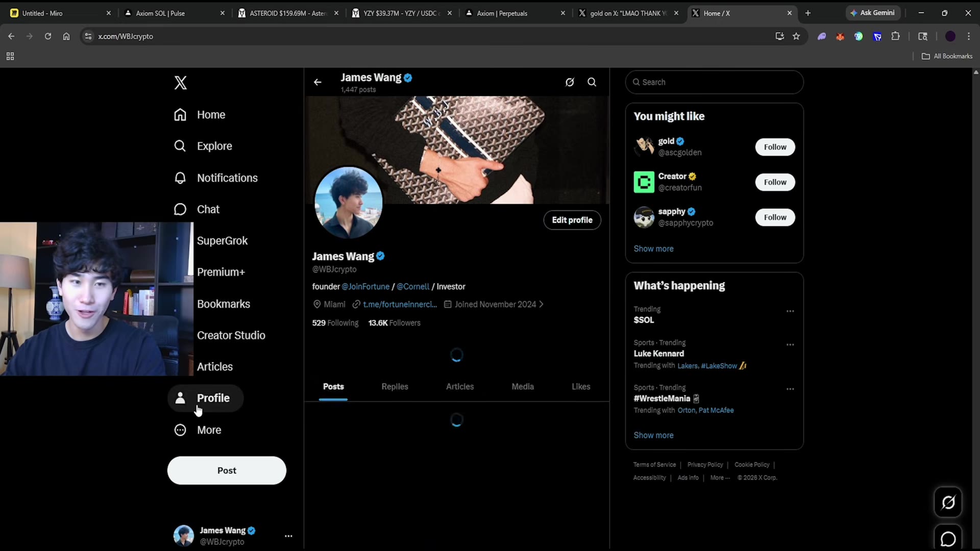Open SuperGrok in the sidebar
This screenshot has height=551, width=980.
pyautogui.click(x=222, y=241)
